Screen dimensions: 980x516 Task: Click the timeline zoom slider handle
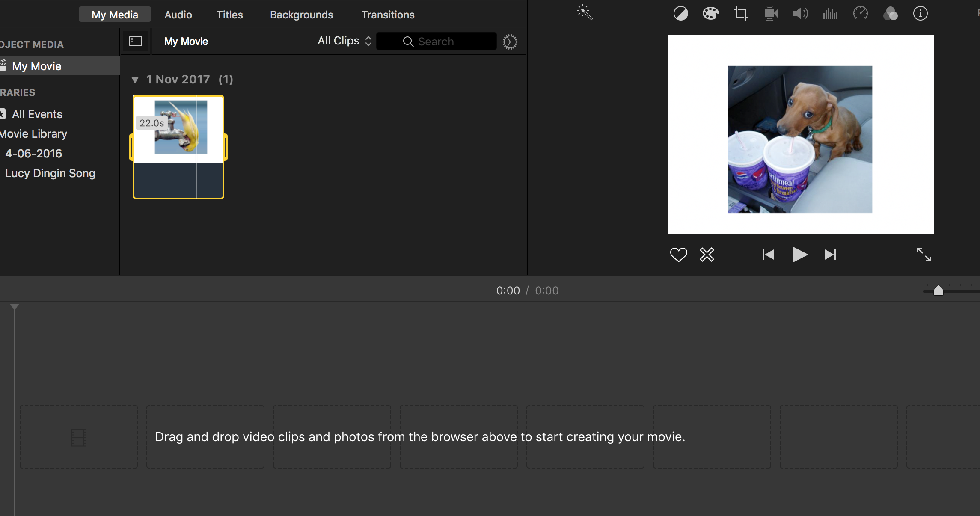pos(938,291)
